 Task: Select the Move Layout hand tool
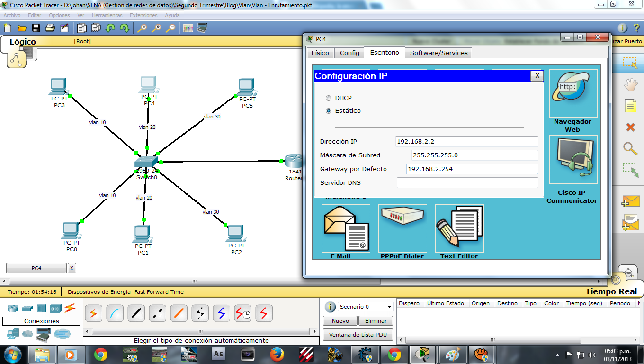click(630, 84)
